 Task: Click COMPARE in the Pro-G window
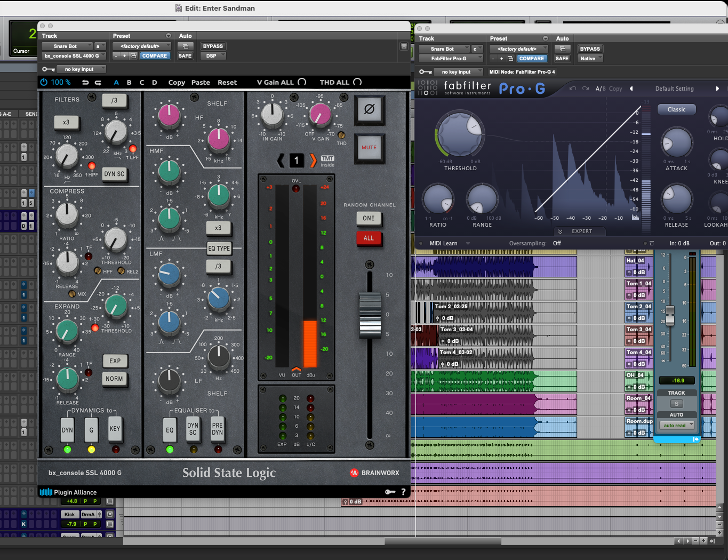[532, 59]
